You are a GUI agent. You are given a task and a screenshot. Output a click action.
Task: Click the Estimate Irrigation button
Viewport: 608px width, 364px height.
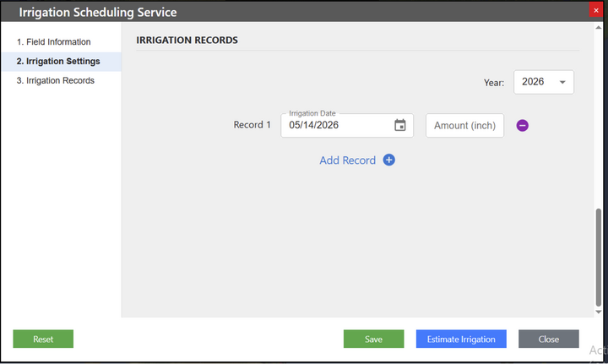pyautogui.click(x=461, y=339)
